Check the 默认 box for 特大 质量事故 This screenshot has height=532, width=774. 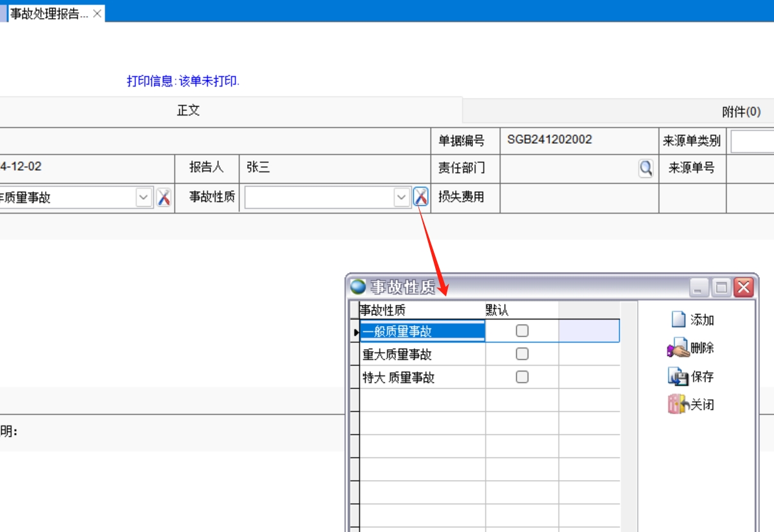coord(522,377)
